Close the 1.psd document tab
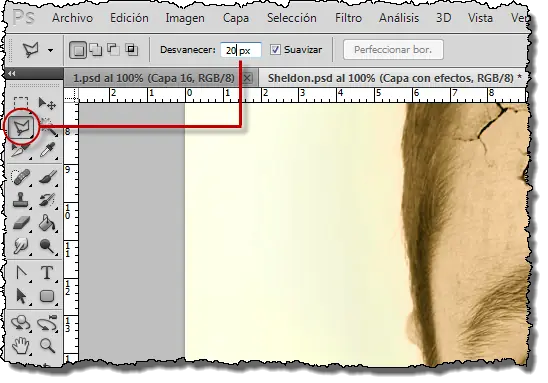 [x=247, y=78]
